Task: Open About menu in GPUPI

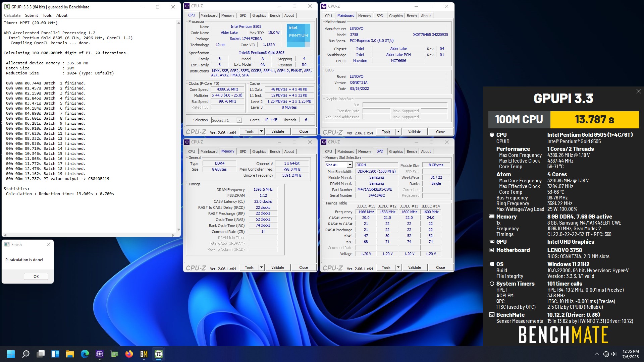Action: 62,15
